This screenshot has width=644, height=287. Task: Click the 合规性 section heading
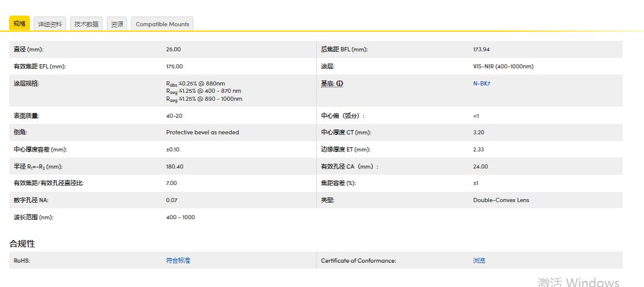point(22,244)
